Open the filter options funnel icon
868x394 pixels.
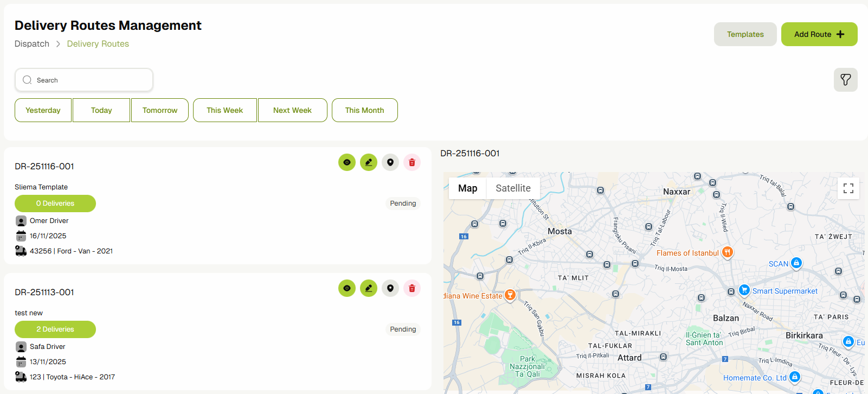[x=845, y=80]
